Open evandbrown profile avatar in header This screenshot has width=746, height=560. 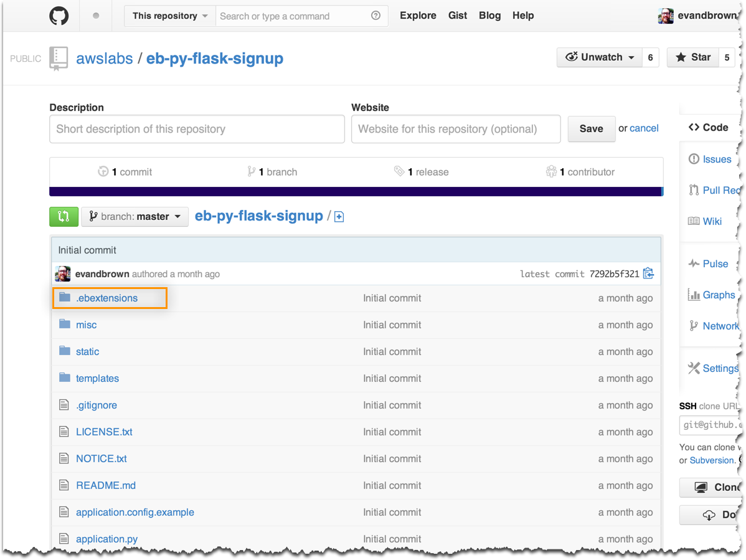pos(666,16)
